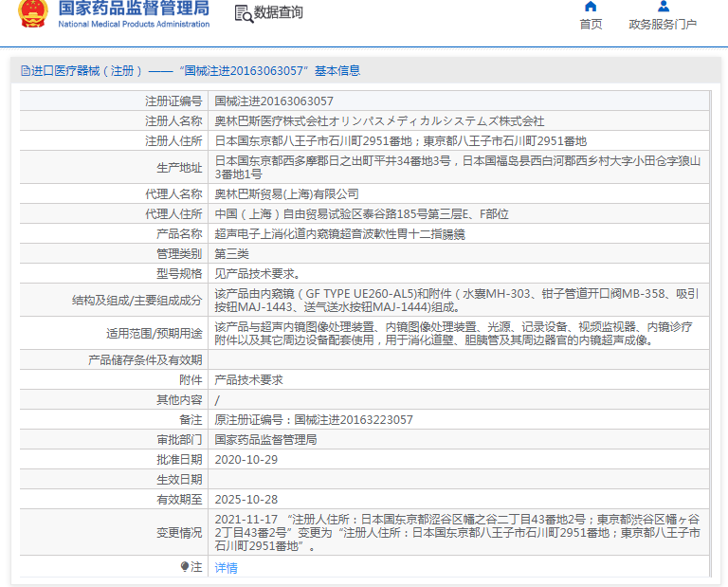Image resolution: width=728 pixels, height=587 pixels.
Task: Click the 备注 label
Action: click(191, 420)
